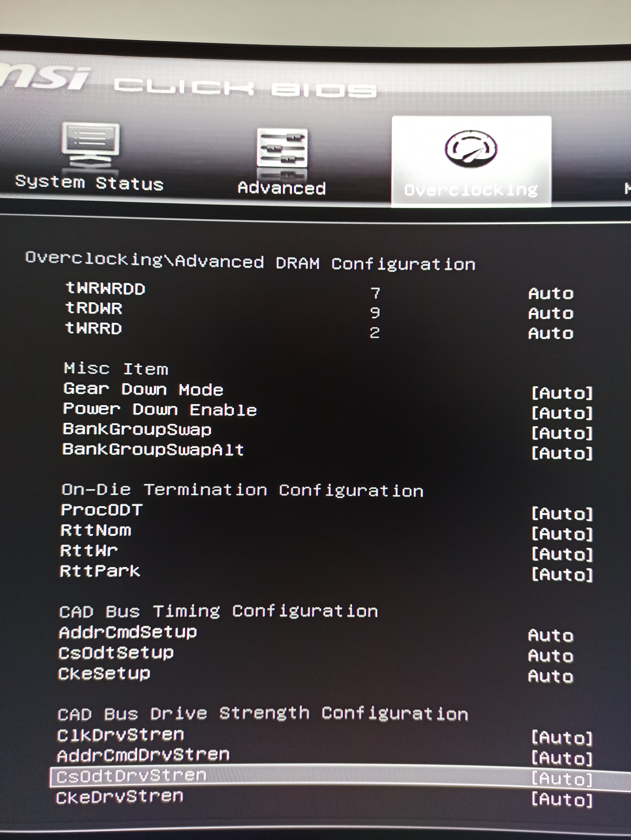Select AddrCmdSetup Auto field

[550, 636]
